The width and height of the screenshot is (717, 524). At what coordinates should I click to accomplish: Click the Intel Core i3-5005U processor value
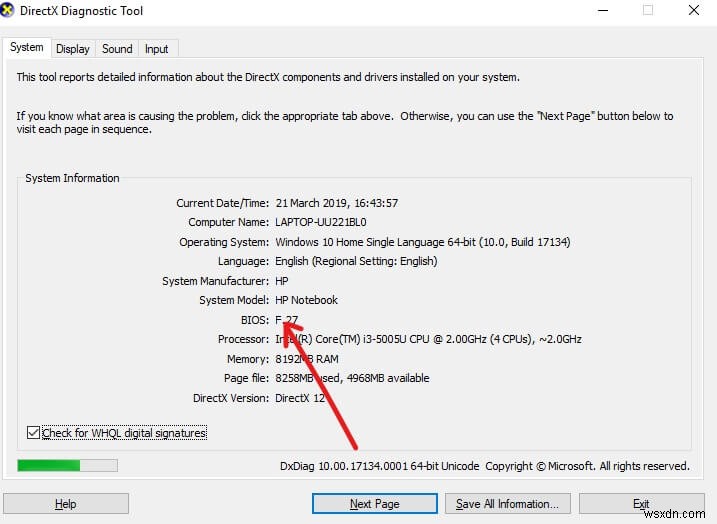[428, 339]
